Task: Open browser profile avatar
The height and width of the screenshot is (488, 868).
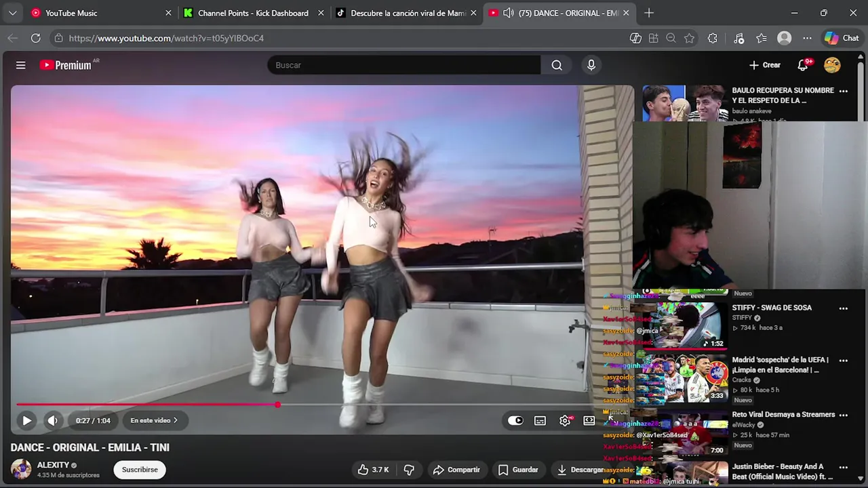Action: [x=785, y=38]
